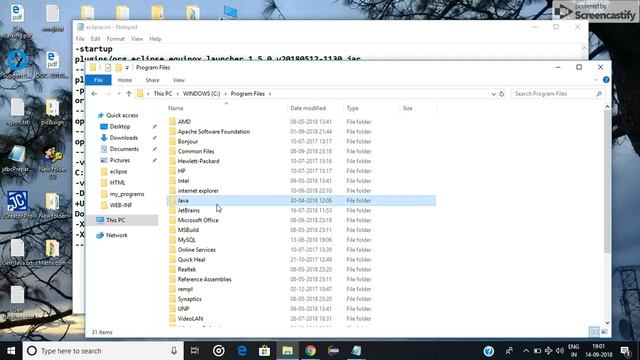Switch to large icons view button
The image size is (640, 360).
point(604,332)
